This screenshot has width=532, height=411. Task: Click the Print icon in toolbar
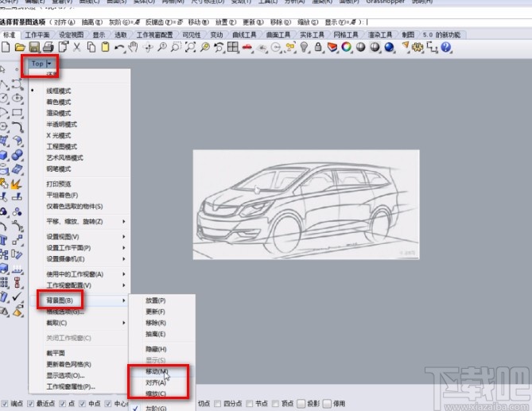[x=48, y=48]
